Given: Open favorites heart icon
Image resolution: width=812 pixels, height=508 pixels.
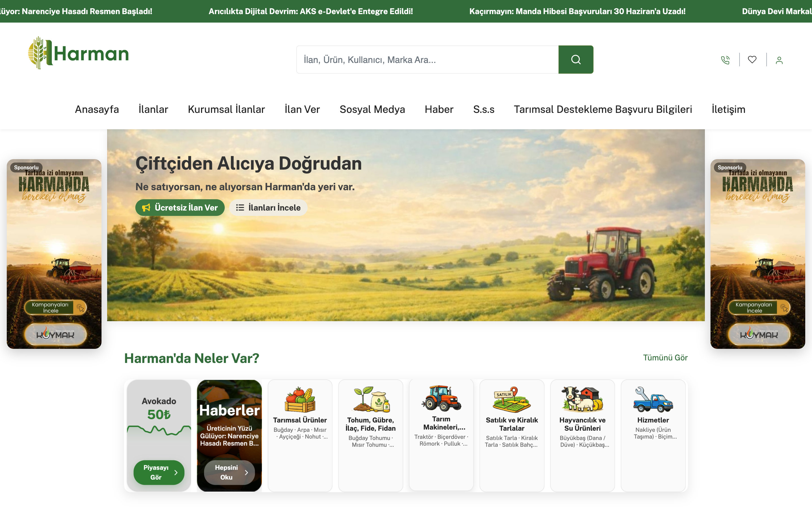Looking at the screenshot, I should 752,60.
